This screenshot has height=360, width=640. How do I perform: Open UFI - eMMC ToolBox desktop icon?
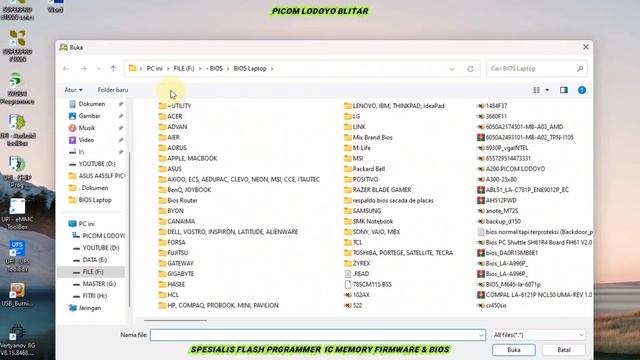(x=17, y=214)
